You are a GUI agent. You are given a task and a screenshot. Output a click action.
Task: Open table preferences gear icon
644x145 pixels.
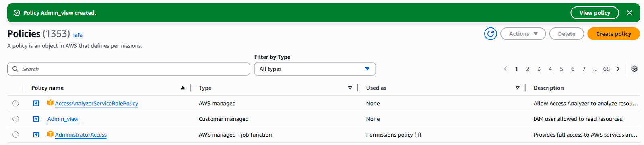(634, 69)
